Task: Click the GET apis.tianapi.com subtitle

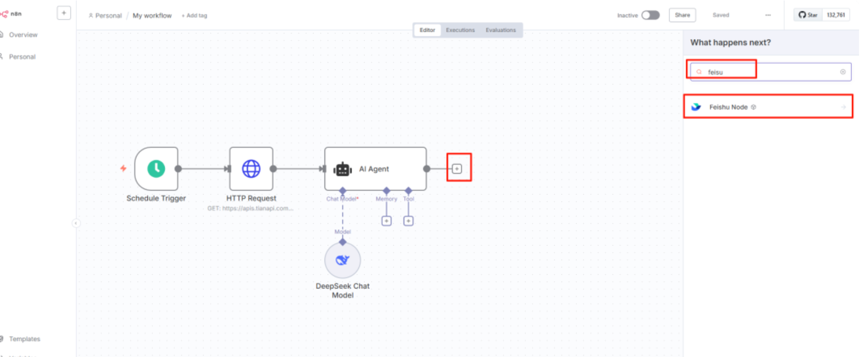Action: (250, 208)
